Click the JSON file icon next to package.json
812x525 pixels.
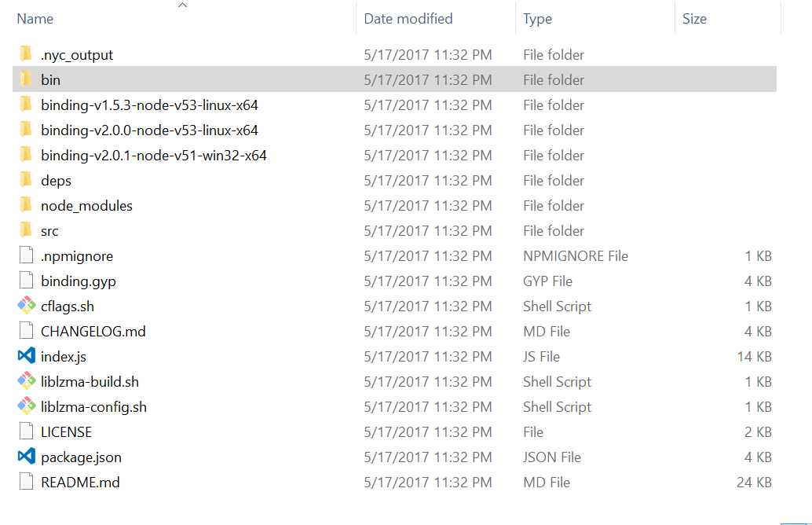[25, 457]
